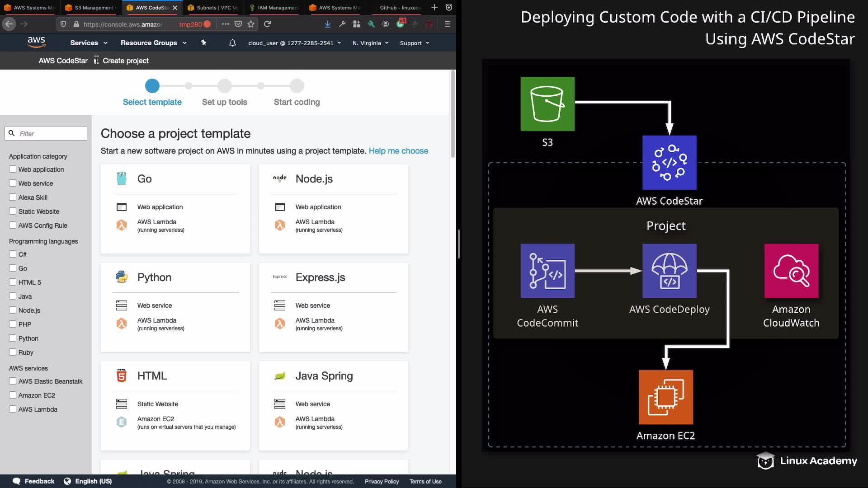Click the AWS logo home icon
This screenshot has height=488, width=868.
click(36, 42)
